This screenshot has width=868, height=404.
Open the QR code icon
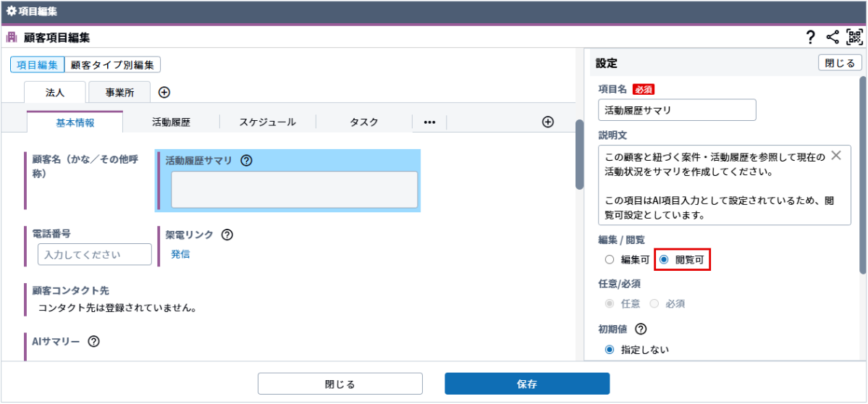tap(855, 38)
